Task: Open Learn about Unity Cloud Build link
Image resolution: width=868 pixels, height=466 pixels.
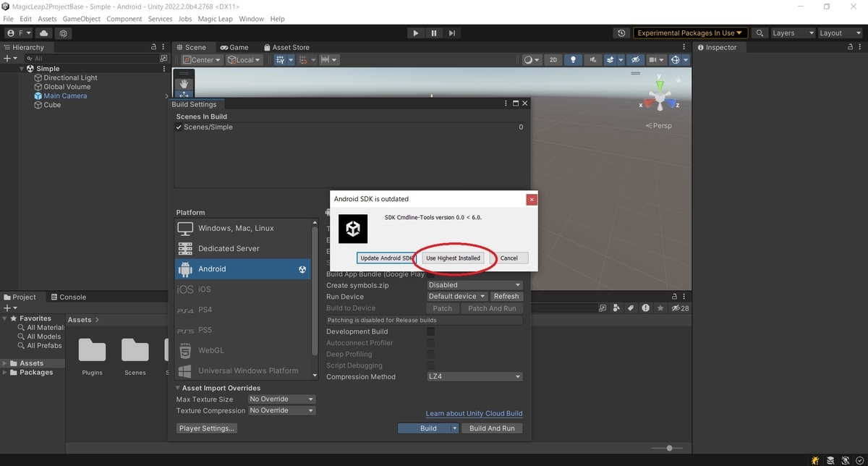Action: [474, 413]
